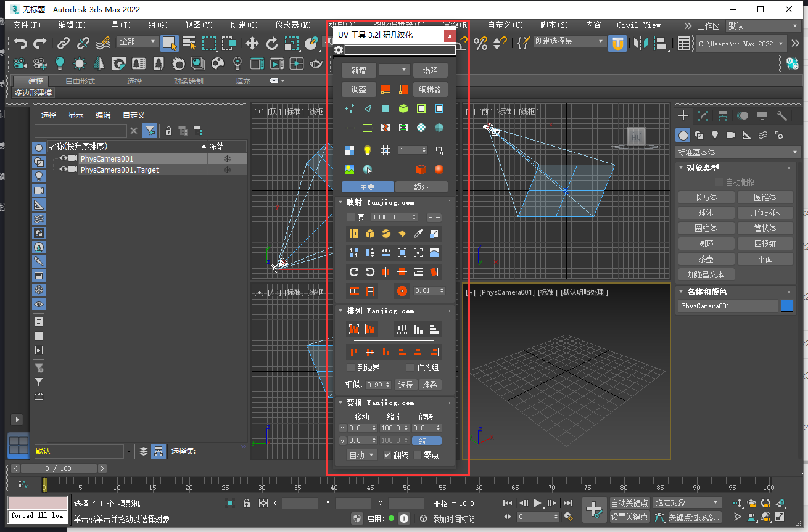
Task: Click the 茶壶 object button
Action: coord(706,259)
